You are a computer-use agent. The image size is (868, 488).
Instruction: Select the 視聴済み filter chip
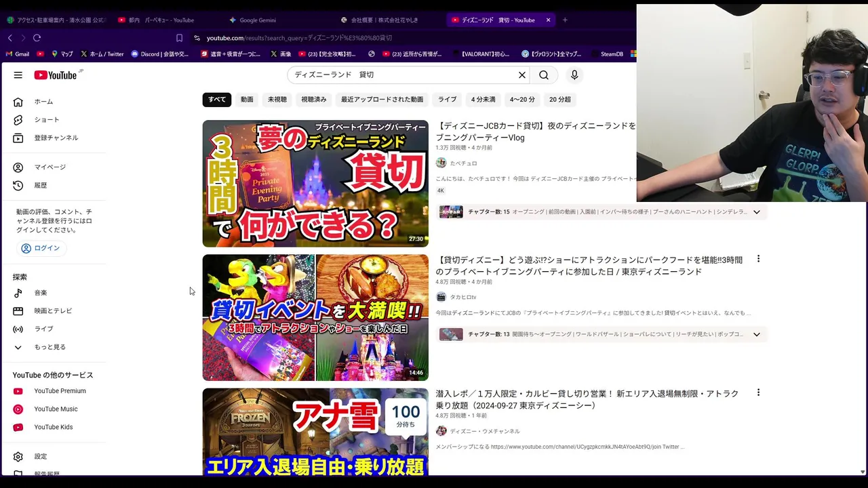coord(314,100)
